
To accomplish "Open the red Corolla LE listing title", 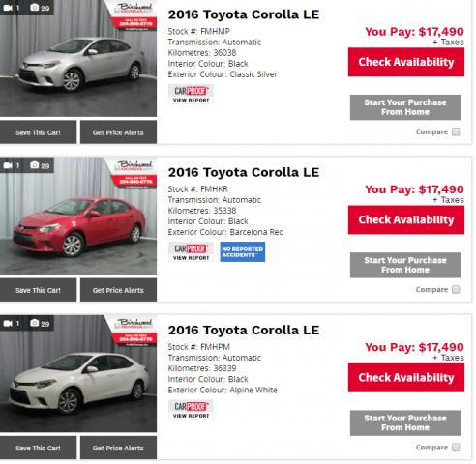I will [x=244, y=172].
